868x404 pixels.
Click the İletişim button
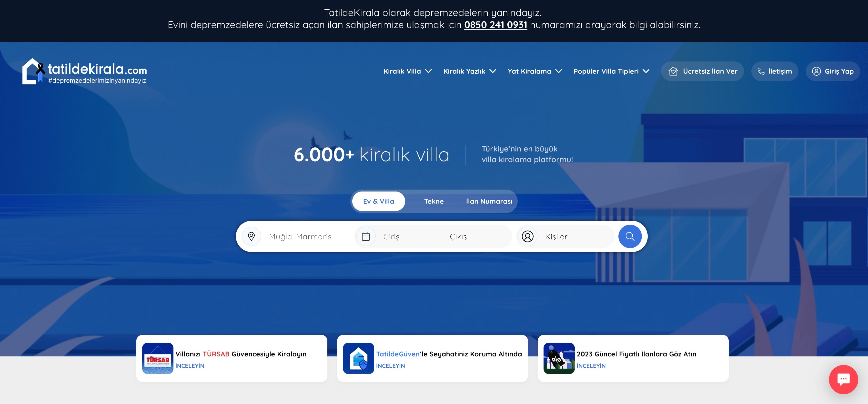coord(775,71)
